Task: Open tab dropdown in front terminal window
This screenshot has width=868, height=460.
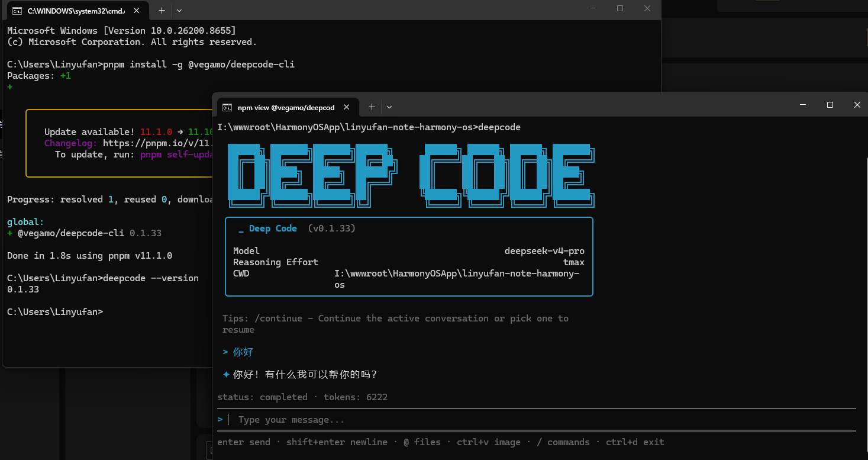Action: (389, 107)
